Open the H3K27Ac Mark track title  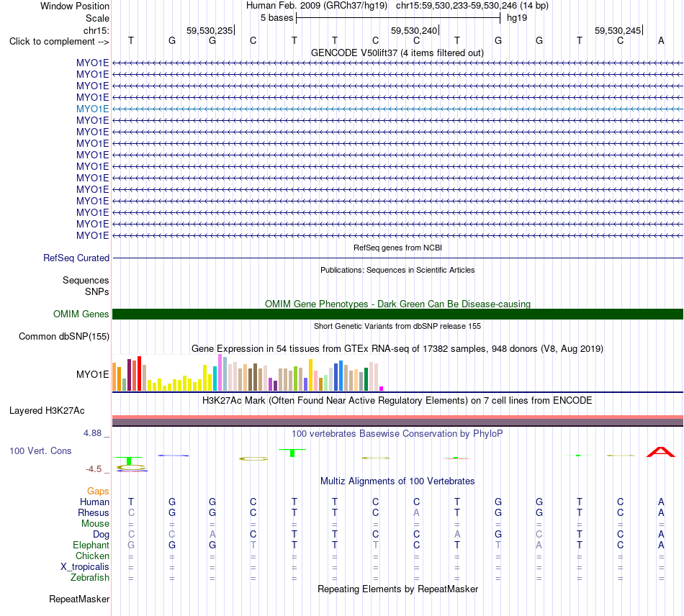tap(397, 401)
